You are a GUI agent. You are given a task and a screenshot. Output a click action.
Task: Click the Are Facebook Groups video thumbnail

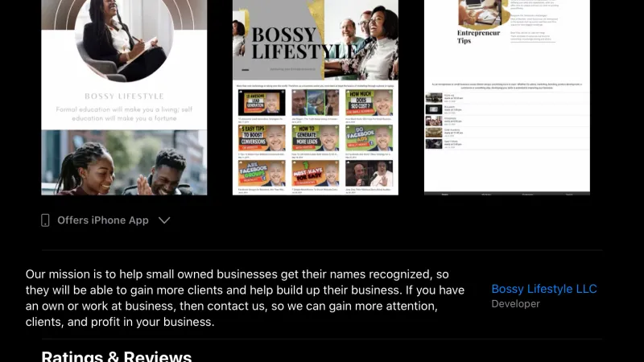262,173
